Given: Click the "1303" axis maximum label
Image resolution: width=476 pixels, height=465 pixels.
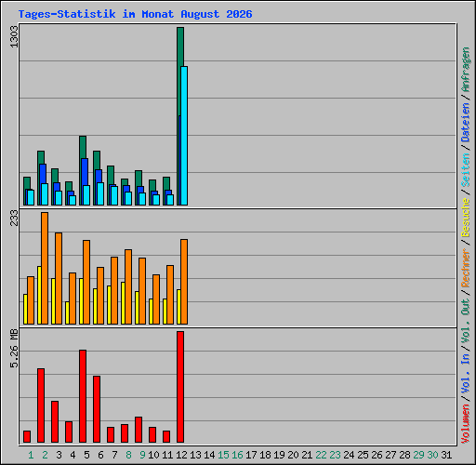Looking at the screenshot, I should coord(14,36).
